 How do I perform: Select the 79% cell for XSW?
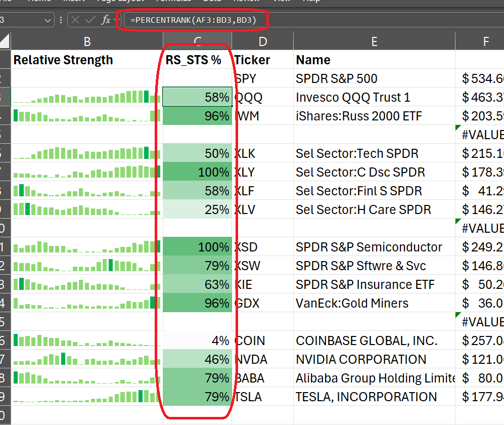(x=197, y=266)
